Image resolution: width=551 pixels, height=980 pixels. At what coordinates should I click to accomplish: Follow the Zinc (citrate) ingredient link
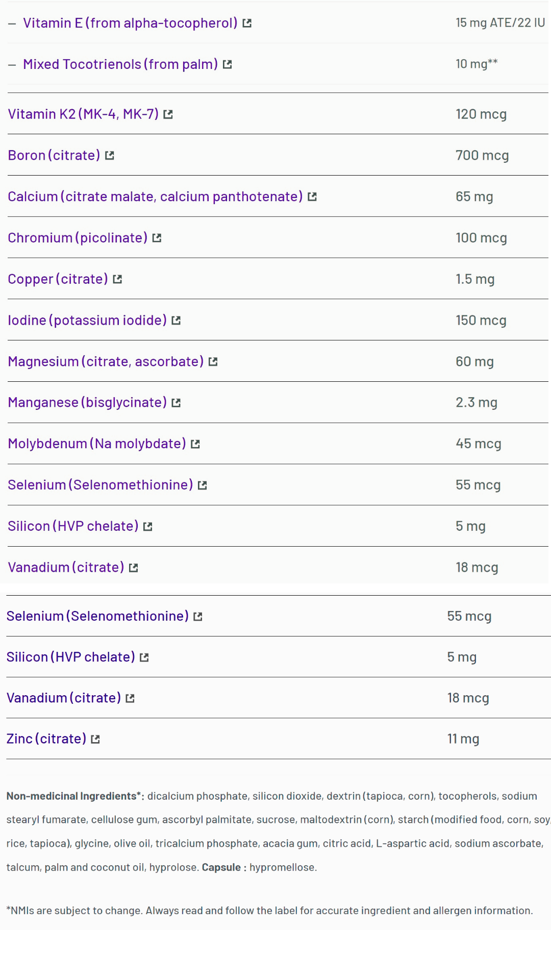pos(46,739)
